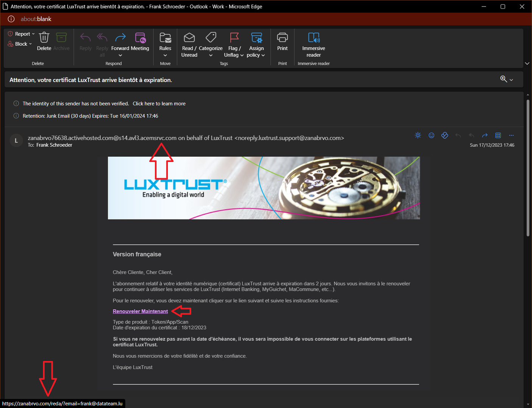Expand the Block dropdown

tap(20, 44)
